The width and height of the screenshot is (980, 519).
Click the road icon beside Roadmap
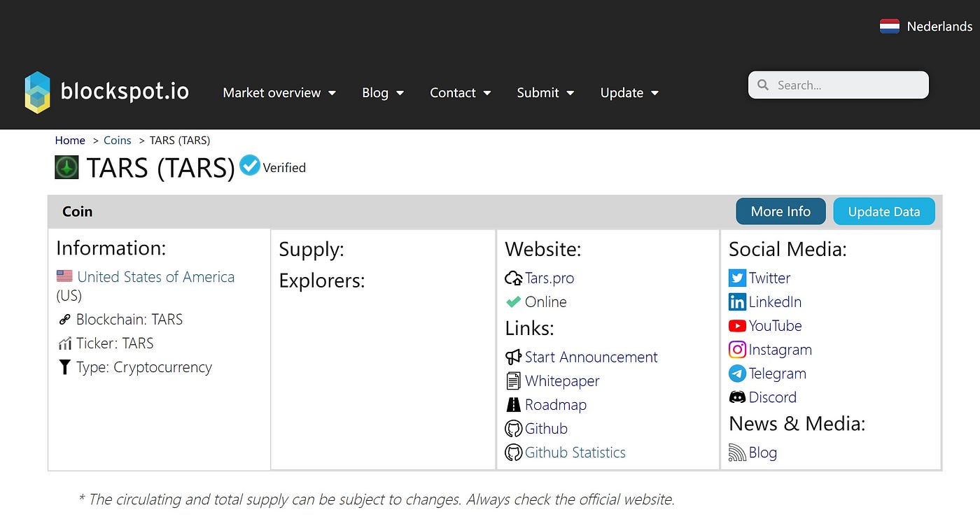tap(513, 404)
